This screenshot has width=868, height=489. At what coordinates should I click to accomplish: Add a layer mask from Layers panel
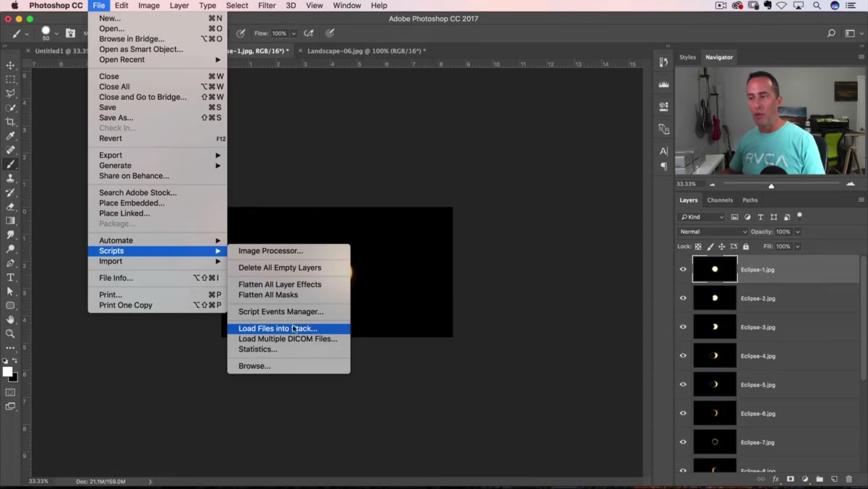[x=791, y=479]
